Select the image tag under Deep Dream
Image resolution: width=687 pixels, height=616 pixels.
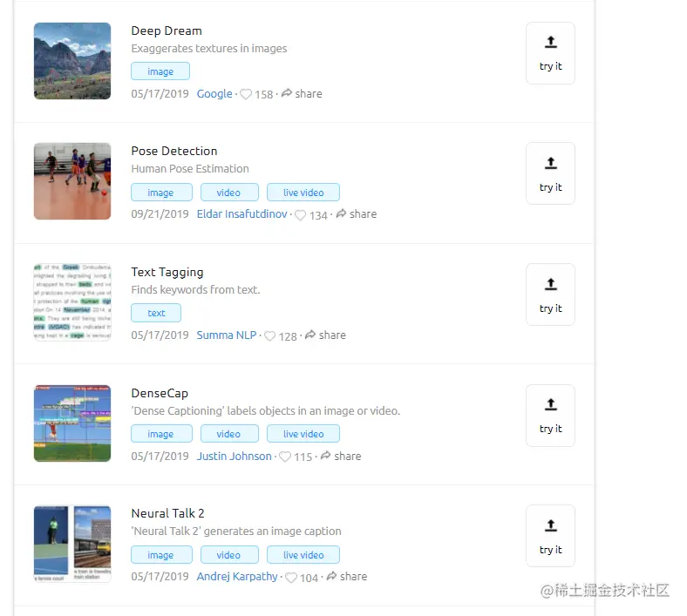tap(160, 71)
